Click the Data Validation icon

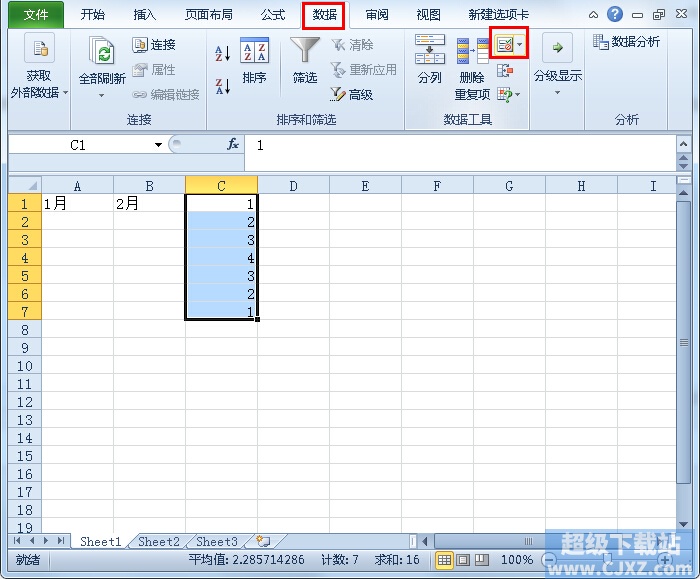click(505, 45)
